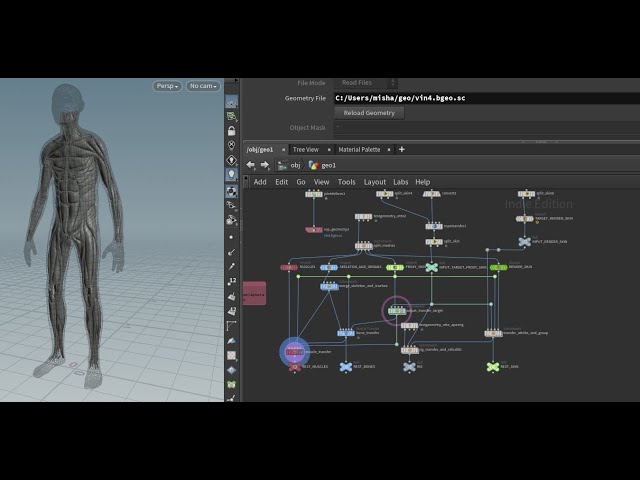Select the pink rop_geometry node
The height and width of the screenshot is (480, 640).
314,230
